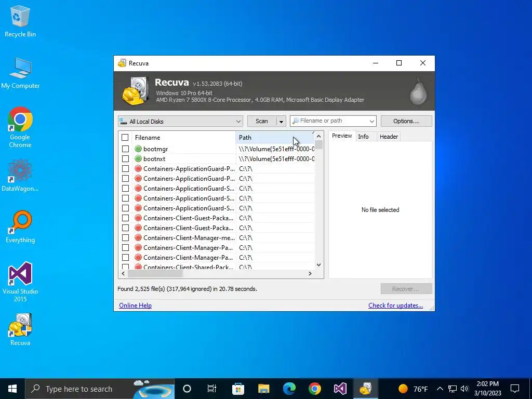Open Task View on the taskbar

click(x=212, y=389)
